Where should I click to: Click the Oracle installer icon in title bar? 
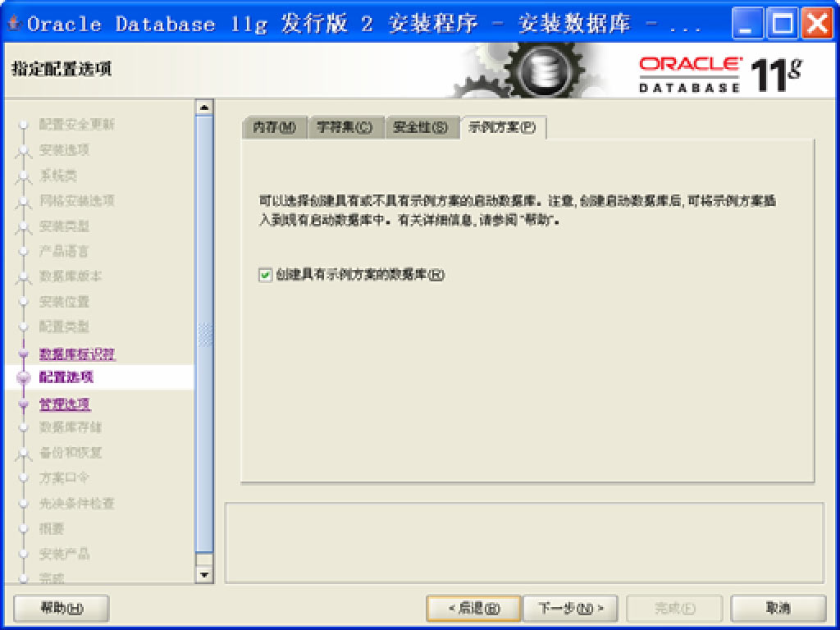pos(14,24)
